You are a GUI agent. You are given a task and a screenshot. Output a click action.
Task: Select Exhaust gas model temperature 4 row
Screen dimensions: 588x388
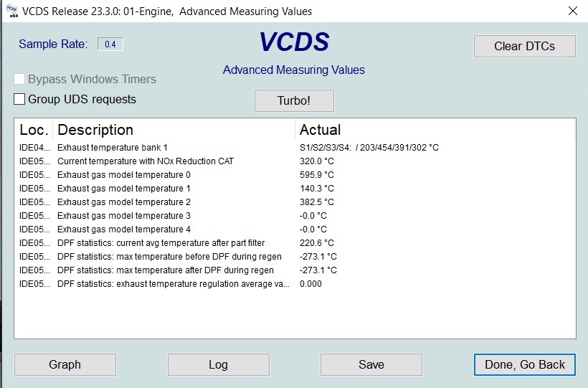(x=295, y=230)
